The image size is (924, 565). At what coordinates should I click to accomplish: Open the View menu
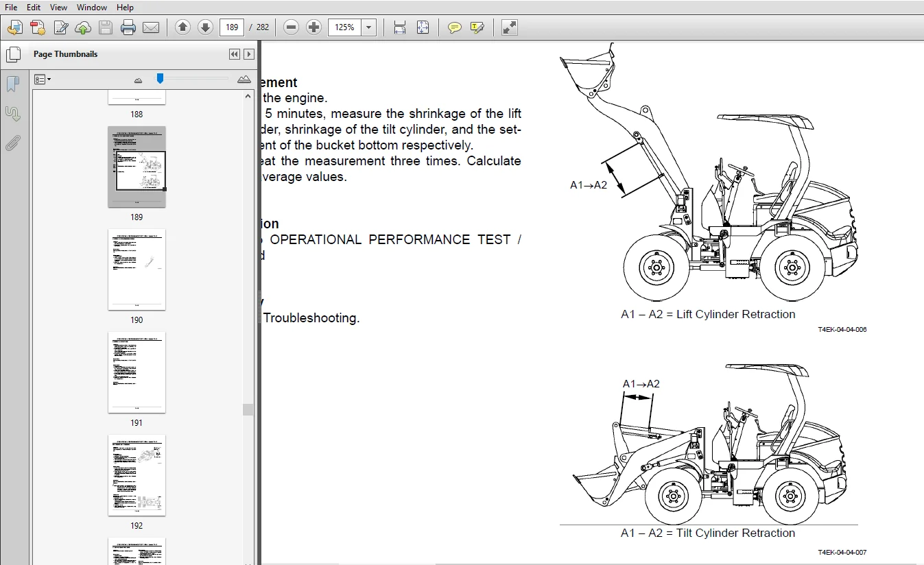point(59,8)
